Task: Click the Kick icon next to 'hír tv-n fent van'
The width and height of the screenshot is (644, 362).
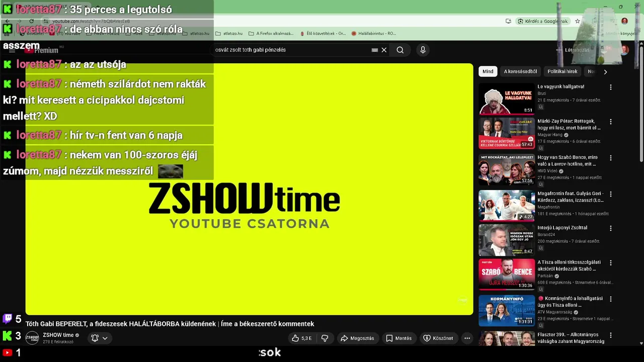Action: 8,135
